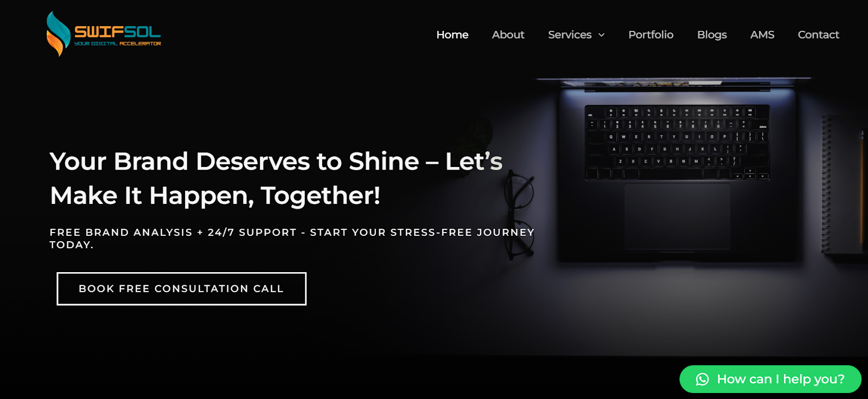This screenshot has width=868, height=399.
Task: Open the How can I help you chat
Action: 770,379
